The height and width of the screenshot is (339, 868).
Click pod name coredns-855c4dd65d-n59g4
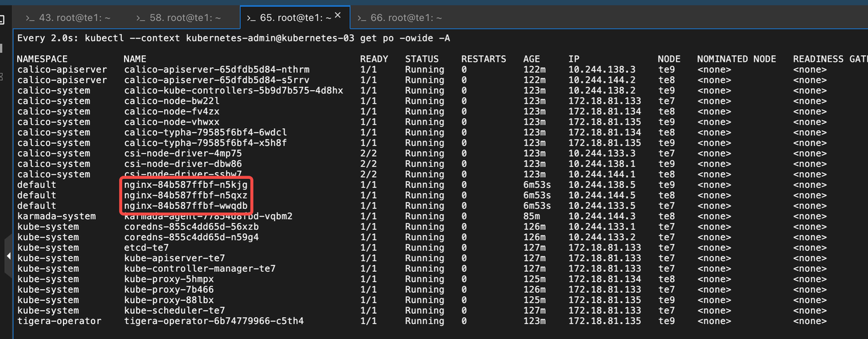(x=191, y=237)
